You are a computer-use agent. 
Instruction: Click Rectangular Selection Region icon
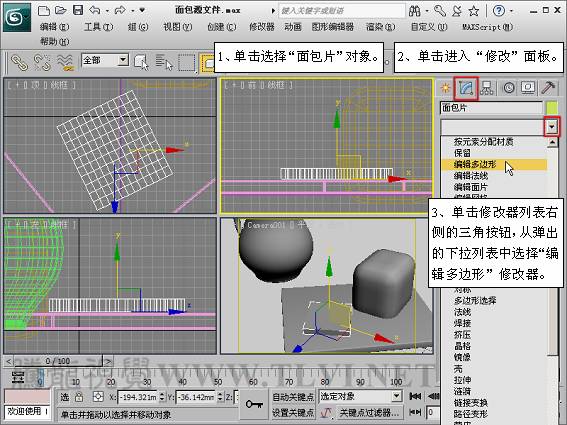[x=187, y=62]
